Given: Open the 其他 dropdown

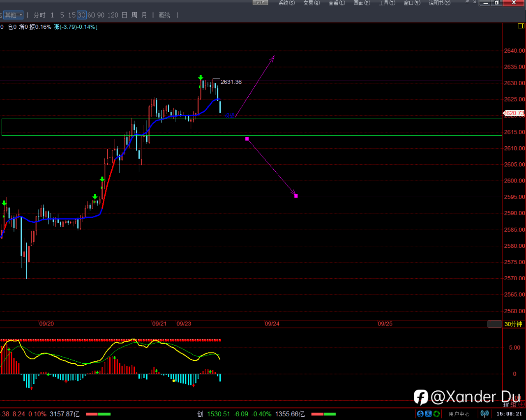Looking at the screenshot, I should pyautogui.click(x=14, y=15).
